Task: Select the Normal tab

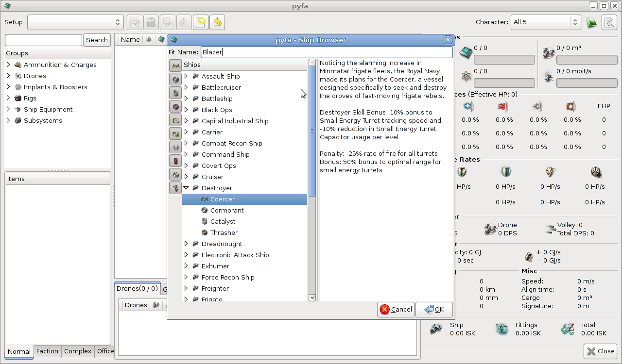Action: 19,351
